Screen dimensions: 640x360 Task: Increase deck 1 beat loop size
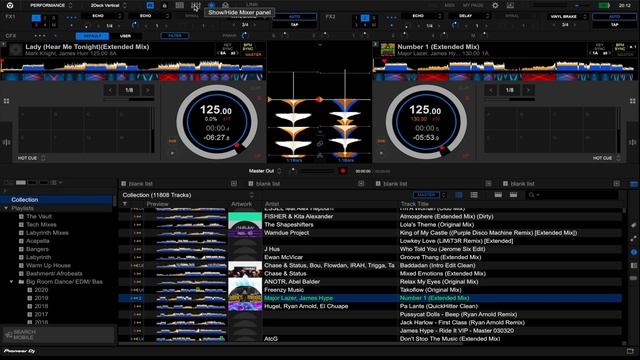148,90
